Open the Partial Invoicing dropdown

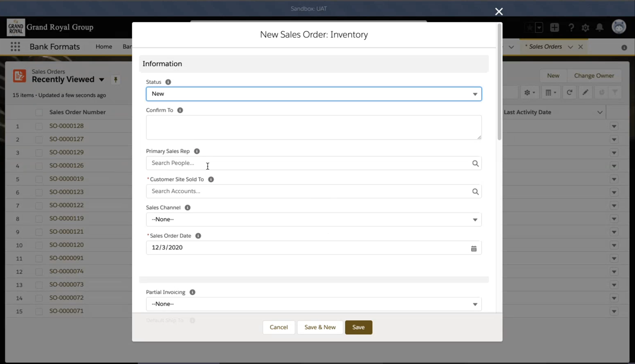pos(313,304)
